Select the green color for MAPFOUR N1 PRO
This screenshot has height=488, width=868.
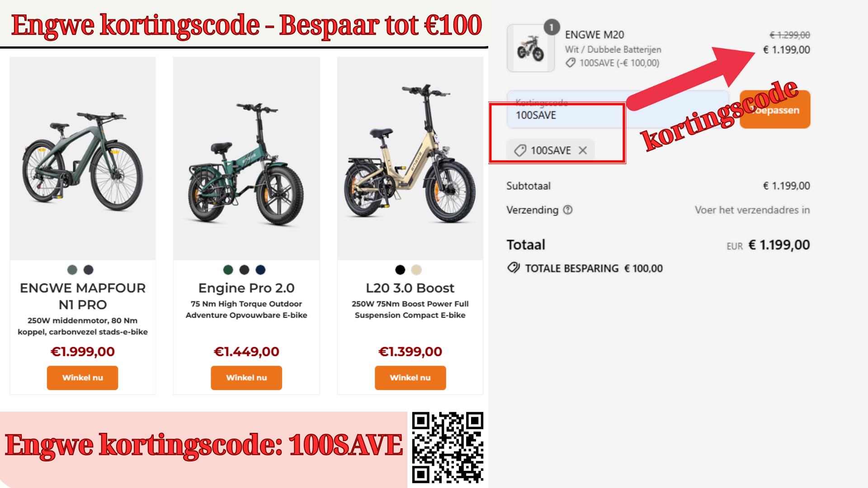pyautogui.click(x=72, y=270)
